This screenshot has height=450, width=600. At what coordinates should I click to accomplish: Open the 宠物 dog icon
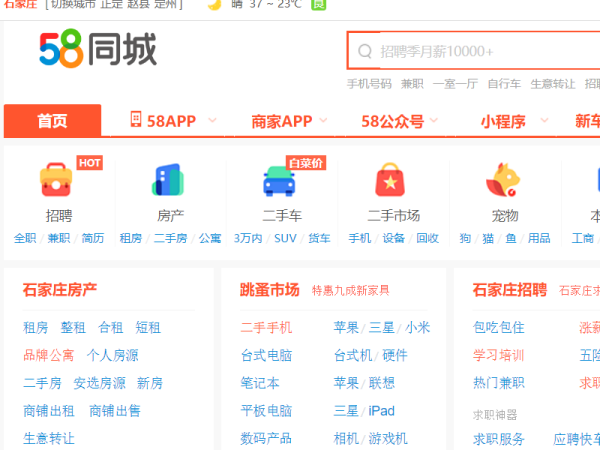click(503, 179)
